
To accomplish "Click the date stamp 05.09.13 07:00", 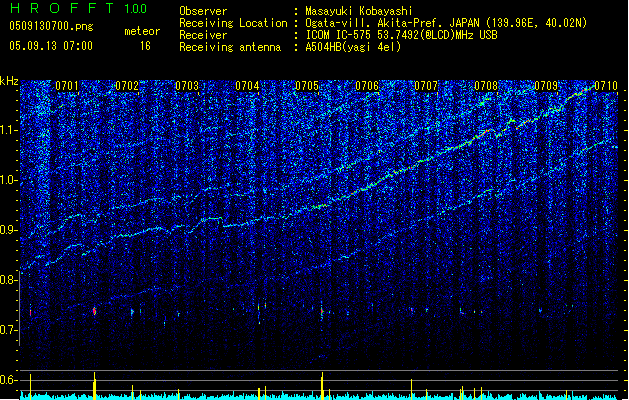I will (x=51, y=46).
